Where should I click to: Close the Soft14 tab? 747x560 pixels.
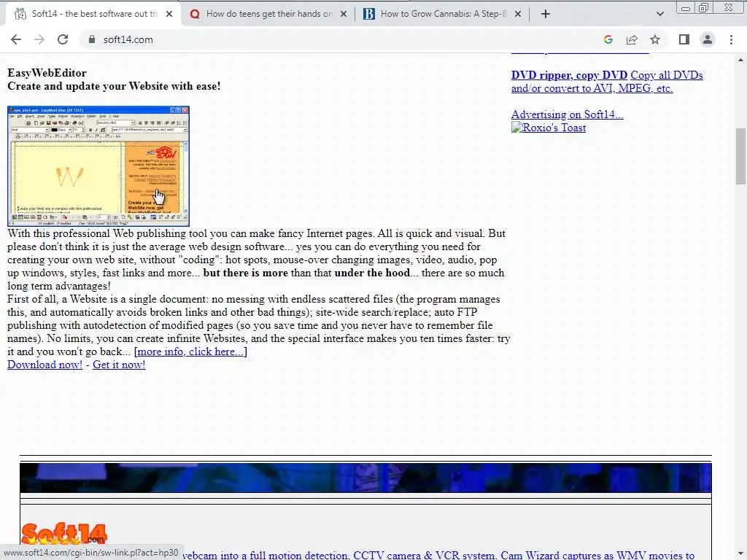[x=169, y=14]
